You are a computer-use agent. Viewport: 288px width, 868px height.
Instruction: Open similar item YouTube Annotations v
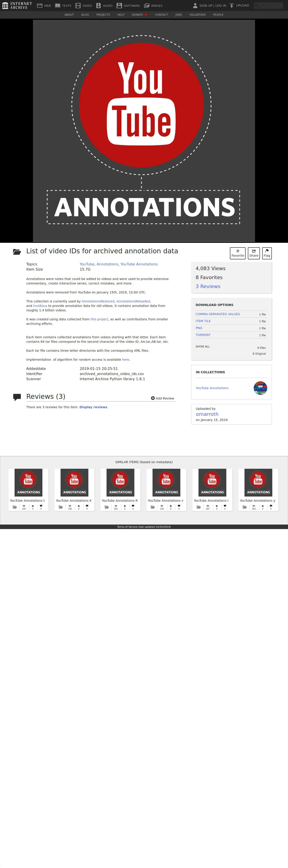[x=167, y=490]
